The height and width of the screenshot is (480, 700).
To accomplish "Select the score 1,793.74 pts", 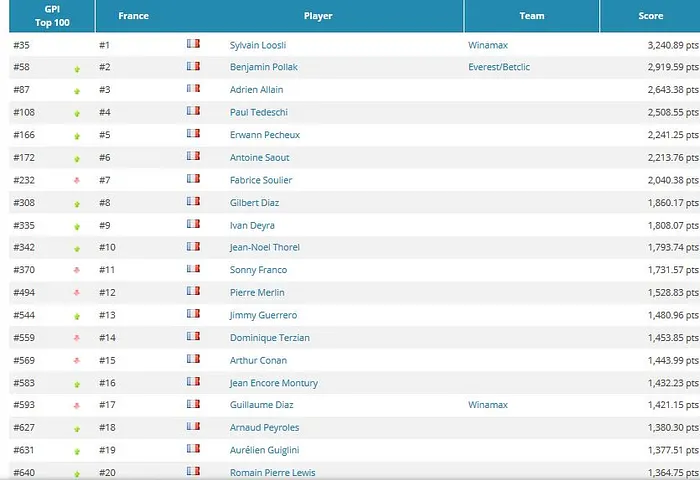I will 673,247.
